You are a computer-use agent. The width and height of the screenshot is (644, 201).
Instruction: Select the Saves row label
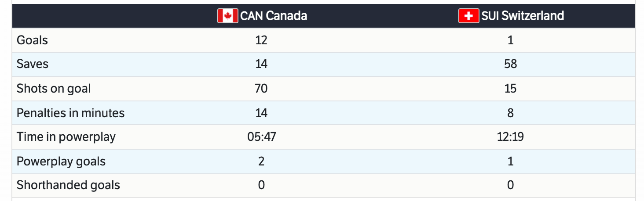33,64
